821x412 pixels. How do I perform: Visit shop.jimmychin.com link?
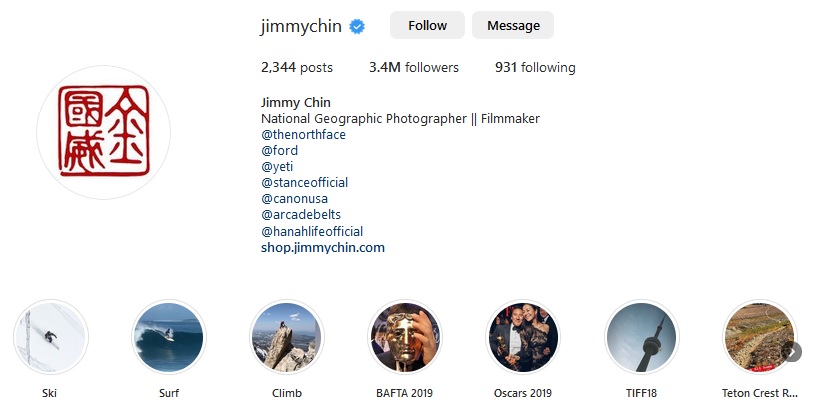coord(323,248)
